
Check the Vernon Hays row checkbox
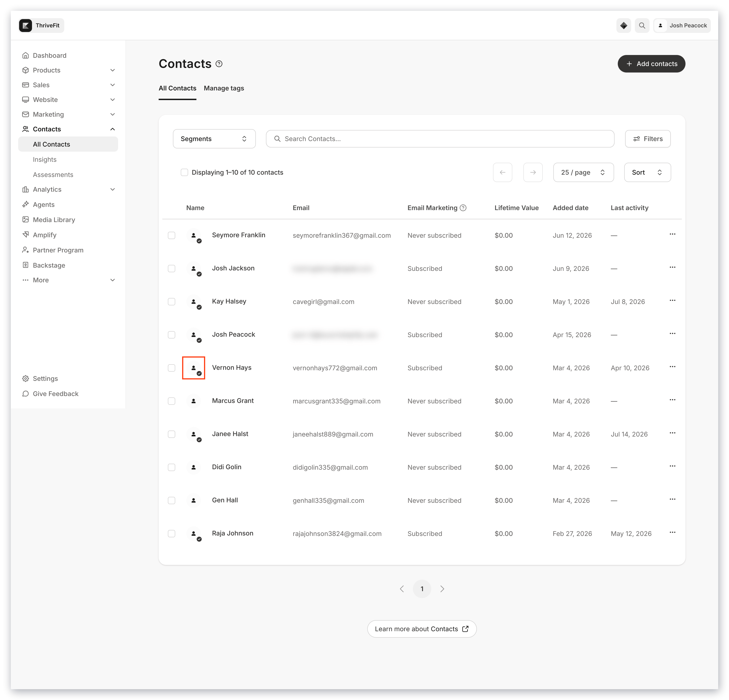[x=172, y=368]
